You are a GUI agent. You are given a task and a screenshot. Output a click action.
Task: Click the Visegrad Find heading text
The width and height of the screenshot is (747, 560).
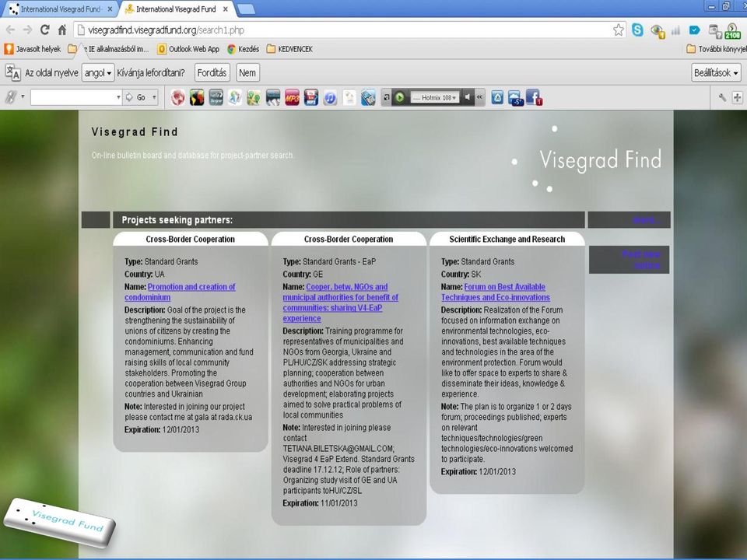135,132
